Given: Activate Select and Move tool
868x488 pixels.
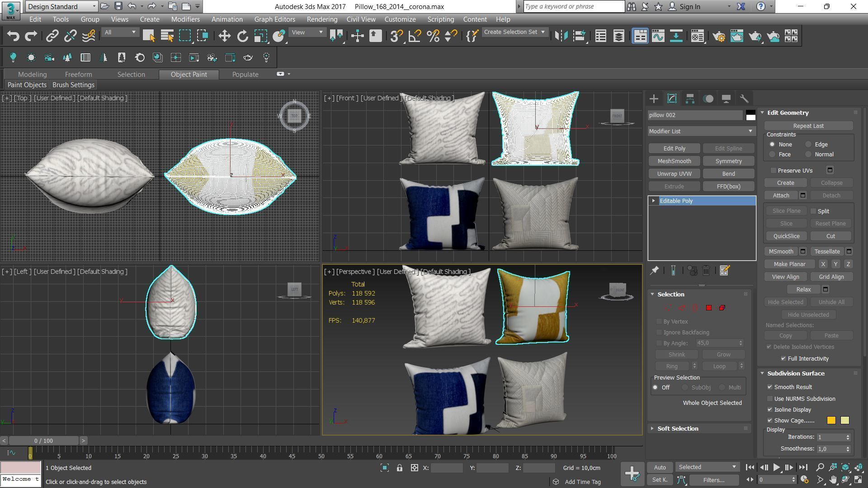Looking at the screenshot, I should pyautogui.click(x=224, y=36).
